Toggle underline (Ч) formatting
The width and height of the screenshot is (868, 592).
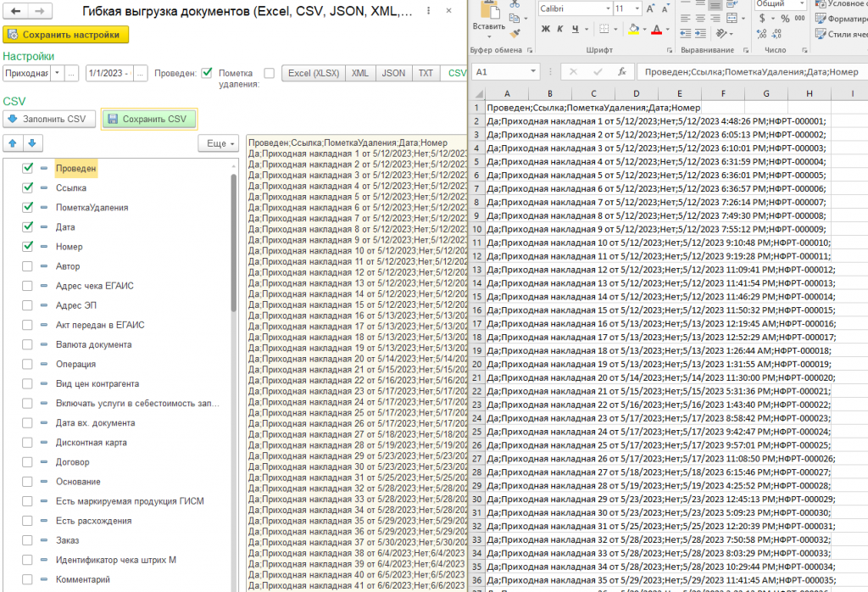pyautogui.click(x=576, y=29)
